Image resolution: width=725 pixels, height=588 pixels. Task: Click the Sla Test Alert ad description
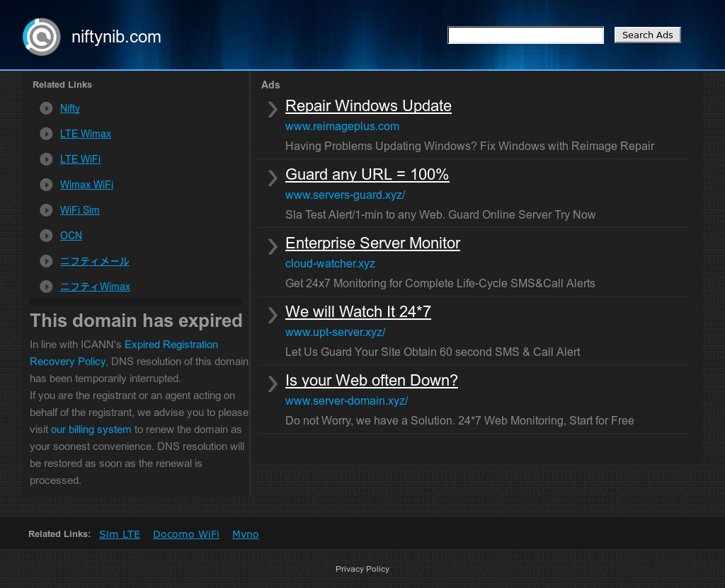coord(440,215)
